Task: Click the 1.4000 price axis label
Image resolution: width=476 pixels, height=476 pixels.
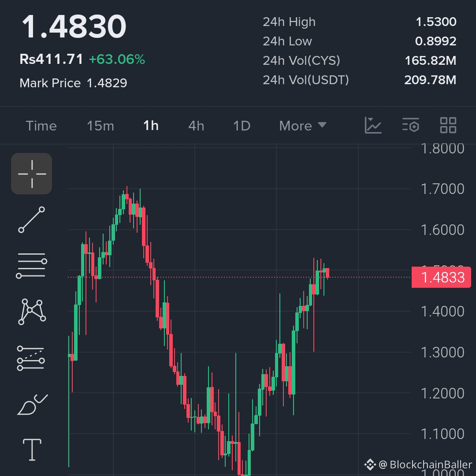Action: (443, 312)
